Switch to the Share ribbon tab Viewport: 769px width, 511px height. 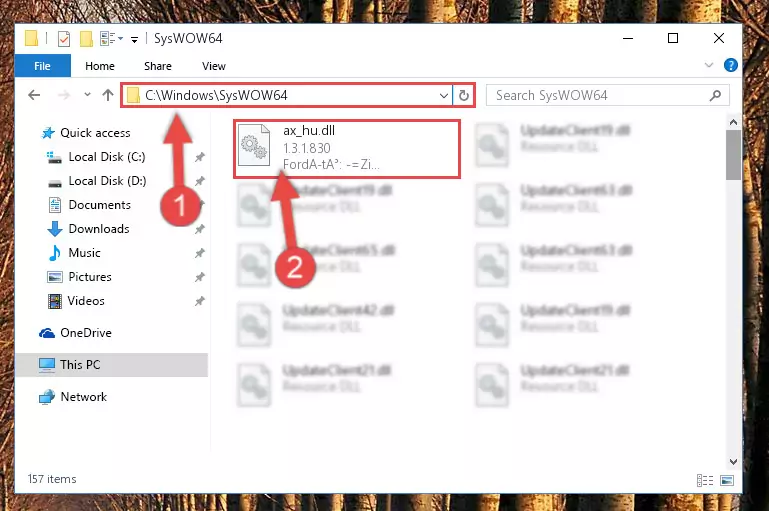157,66
